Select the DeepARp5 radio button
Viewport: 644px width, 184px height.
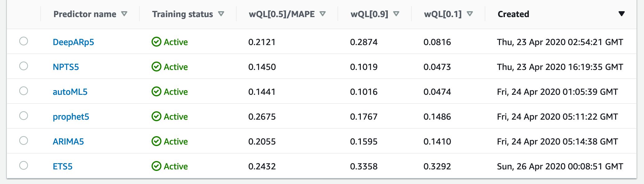coord(24,41)
